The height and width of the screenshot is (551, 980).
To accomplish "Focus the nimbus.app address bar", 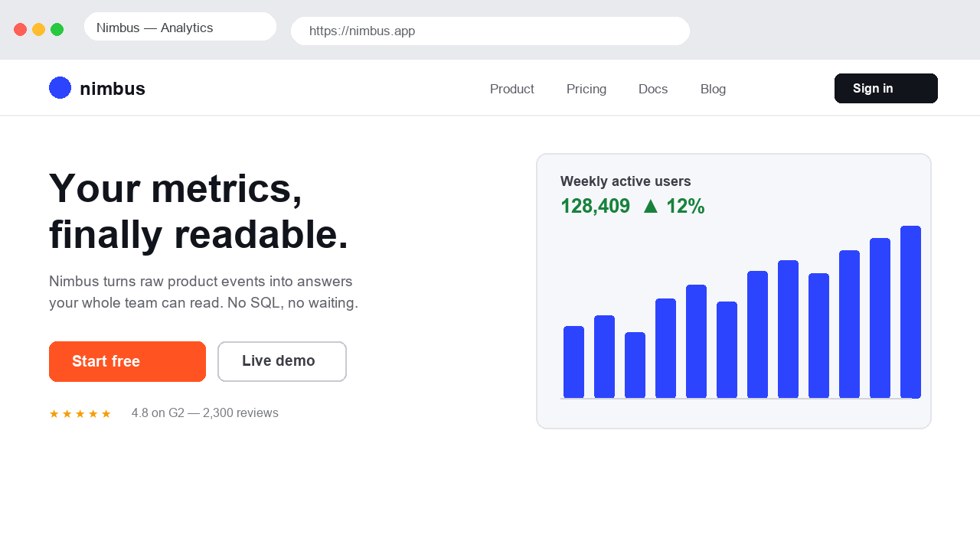I will 490,31.
